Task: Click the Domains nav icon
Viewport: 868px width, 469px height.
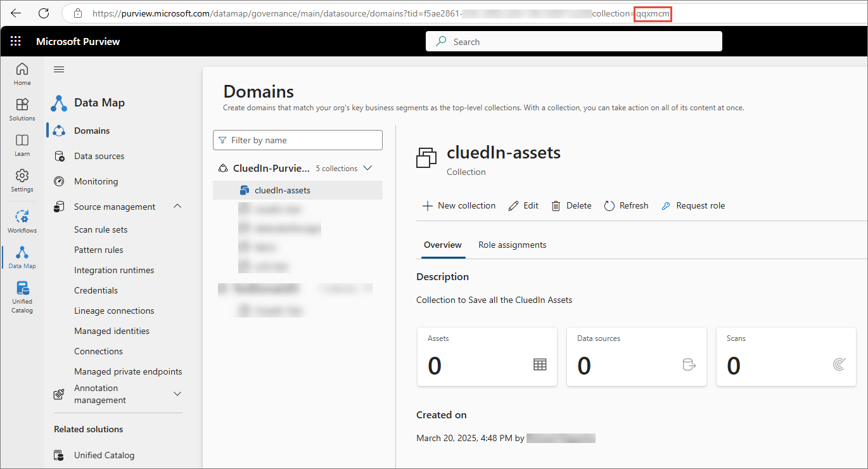Action: click(60, 131)
